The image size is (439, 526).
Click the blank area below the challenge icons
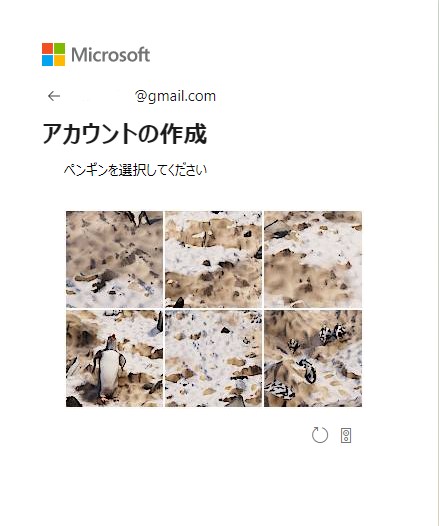point(215,486)
